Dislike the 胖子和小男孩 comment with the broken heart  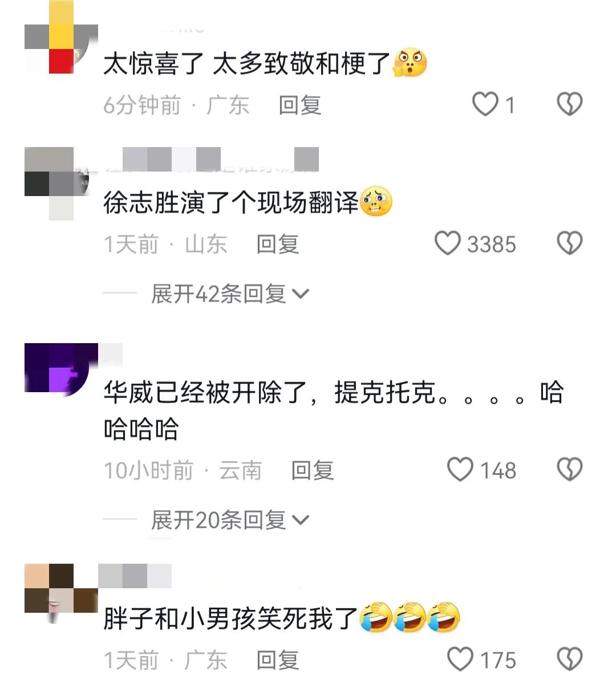[569, 659]
